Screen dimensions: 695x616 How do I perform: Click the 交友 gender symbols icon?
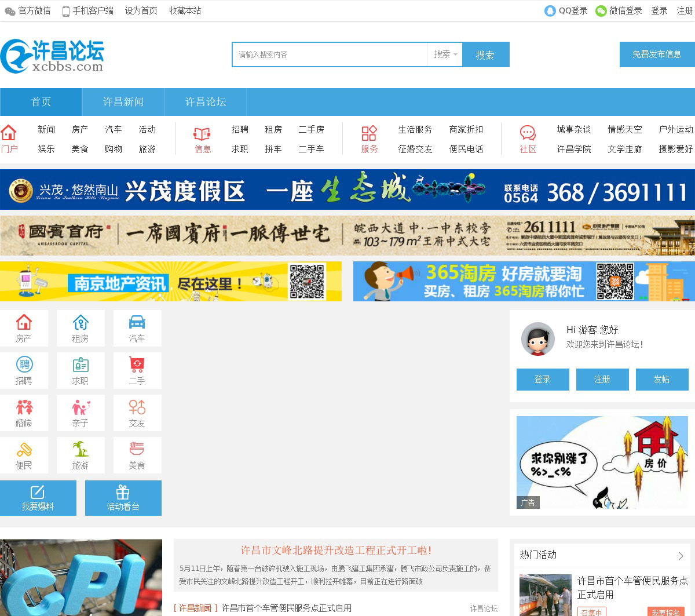[137, 407]
